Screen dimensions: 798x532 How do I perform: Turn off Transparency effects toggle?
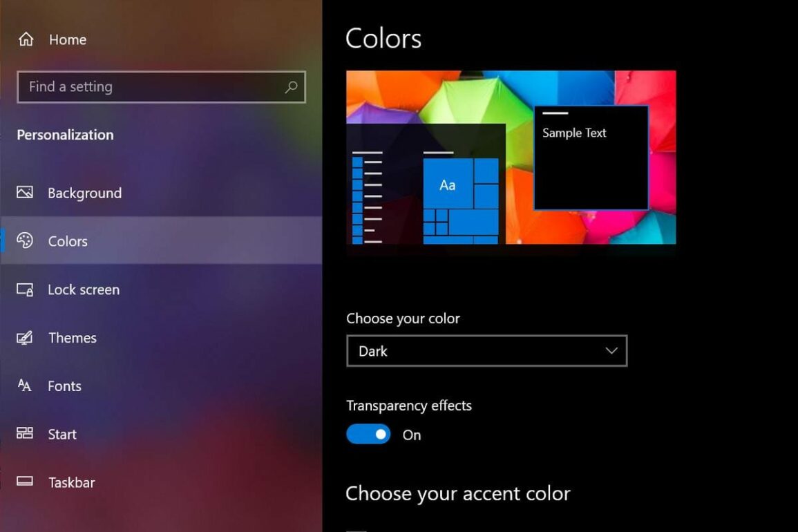(368, 435)
